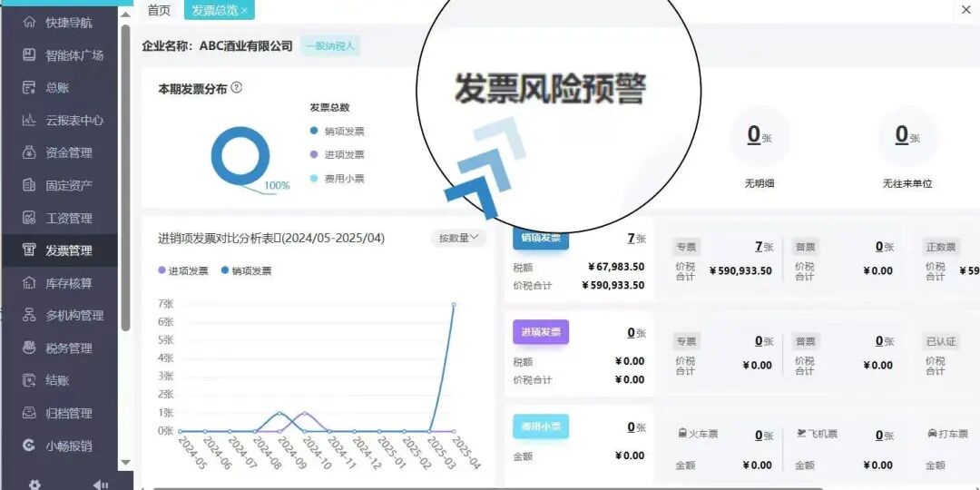
Task: Click the 正数票 label
Action: tap(941, 247)
